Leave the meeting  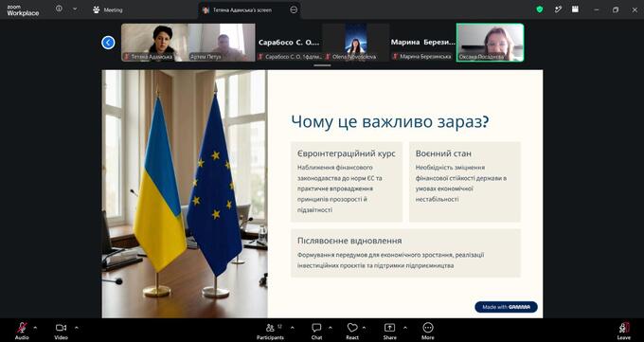(624, 331)
